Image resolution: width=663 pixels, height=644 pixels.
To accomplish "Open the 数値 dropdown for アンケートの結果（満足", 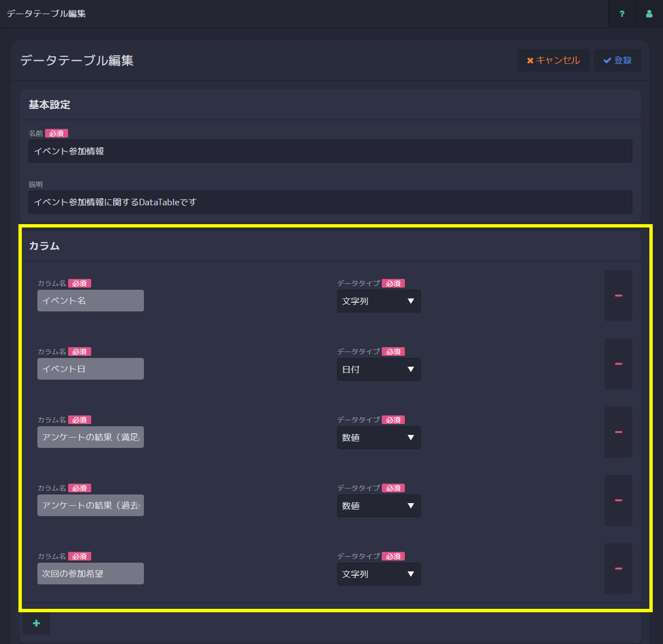I will point(379,438).
